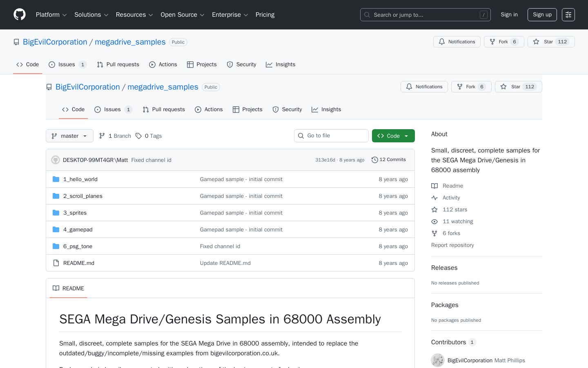The height and width of the screenshot is (368, 588).
Task: Click the repository icon in the lower repo header
Action: tap(49, 87)
